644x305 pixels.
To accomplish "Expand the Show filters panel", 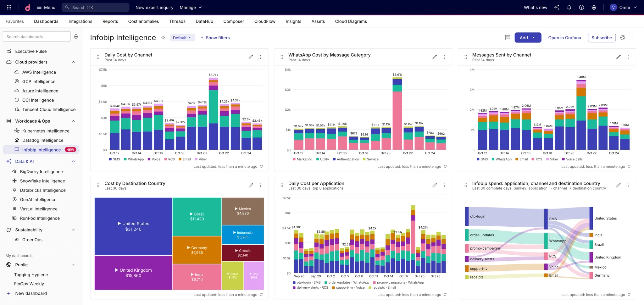I will tap(215, 38).
